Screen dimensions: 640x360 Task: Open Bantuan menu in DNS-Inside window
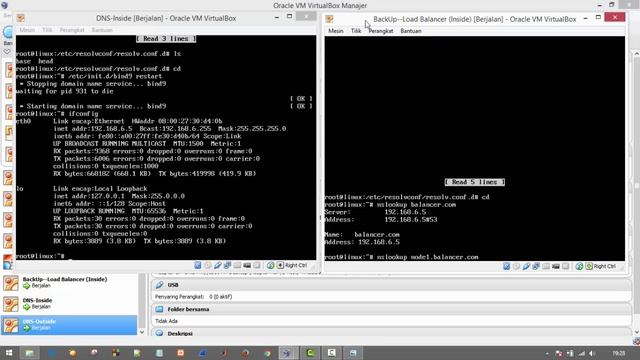[x=102, y=30]
